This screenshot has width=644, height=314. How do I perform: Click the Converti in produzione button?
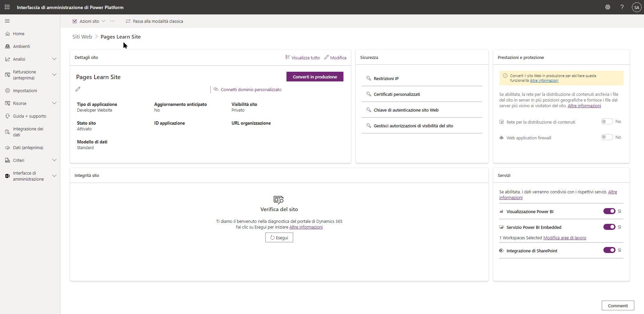click(315, 77)
